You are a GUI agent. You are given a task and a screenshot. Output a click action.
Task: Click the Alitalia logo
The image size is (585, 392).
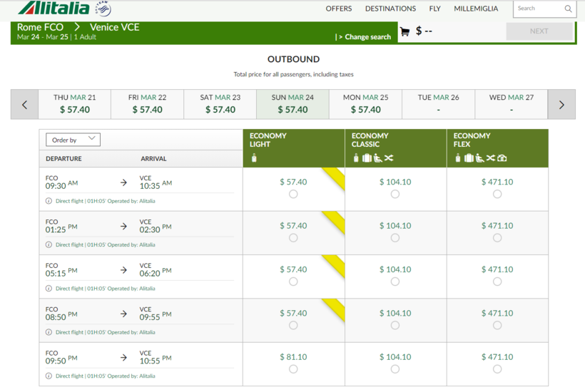pos(54,9)
